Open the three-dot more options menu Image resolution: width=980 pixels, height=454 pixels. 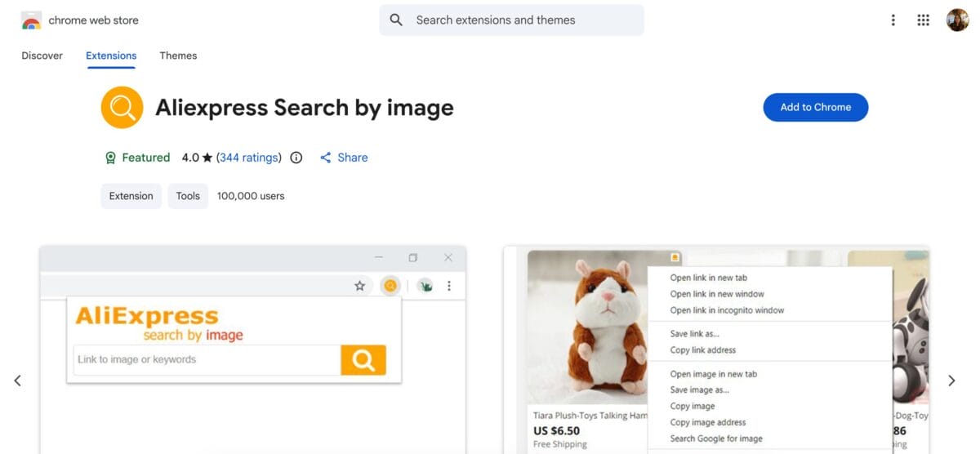point(893,20)
